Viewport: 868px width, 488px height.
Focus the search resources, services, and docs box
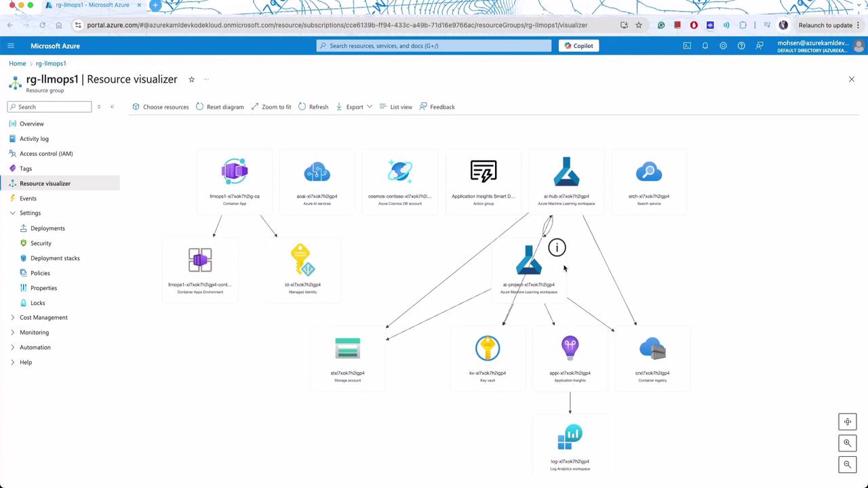point(434,46)
